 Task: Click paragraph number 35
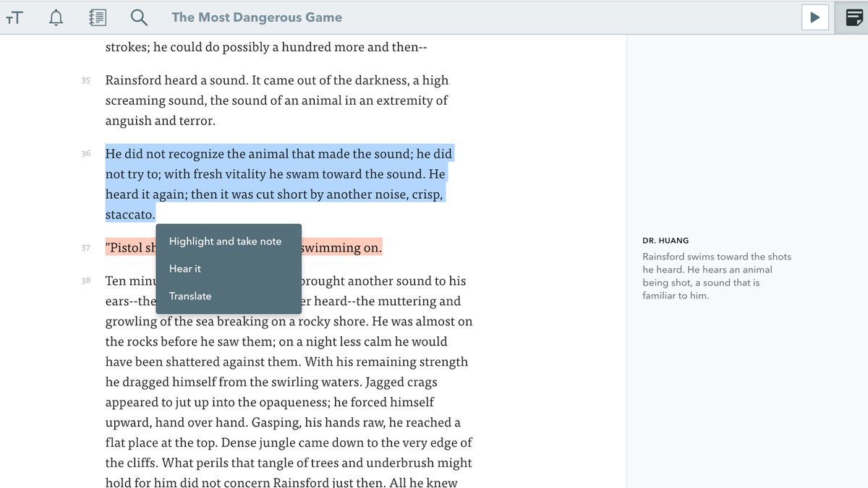(x=85, y=80)
